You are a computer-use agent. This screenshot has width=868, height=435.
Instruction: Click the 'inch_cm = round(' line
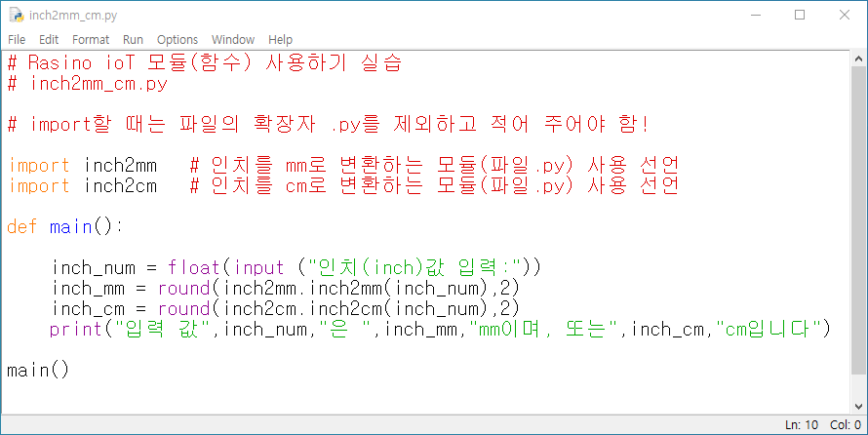tap(286, 309)
